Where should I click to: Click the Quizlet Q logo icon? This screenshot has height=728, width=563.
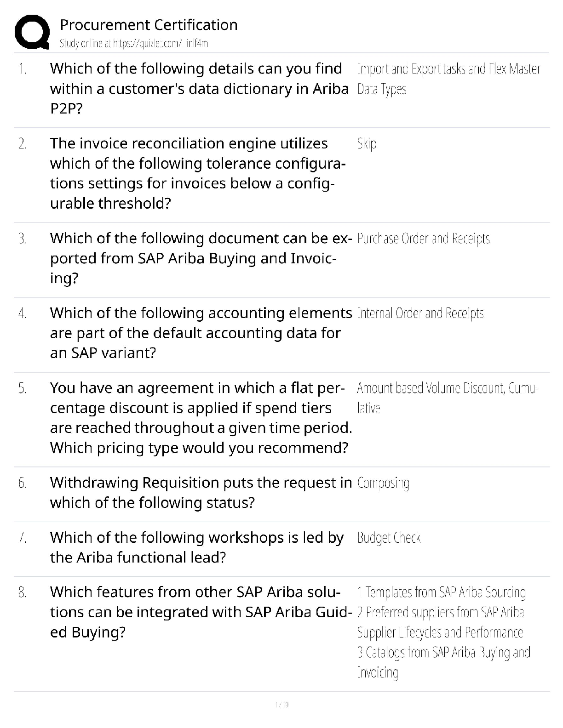pos(32,32)
